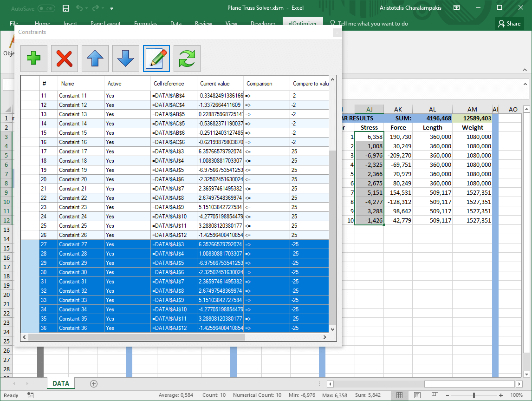Expand Customize Quick Access Toolbar dropdown
The image size is (532, 401).
point(112,8)
